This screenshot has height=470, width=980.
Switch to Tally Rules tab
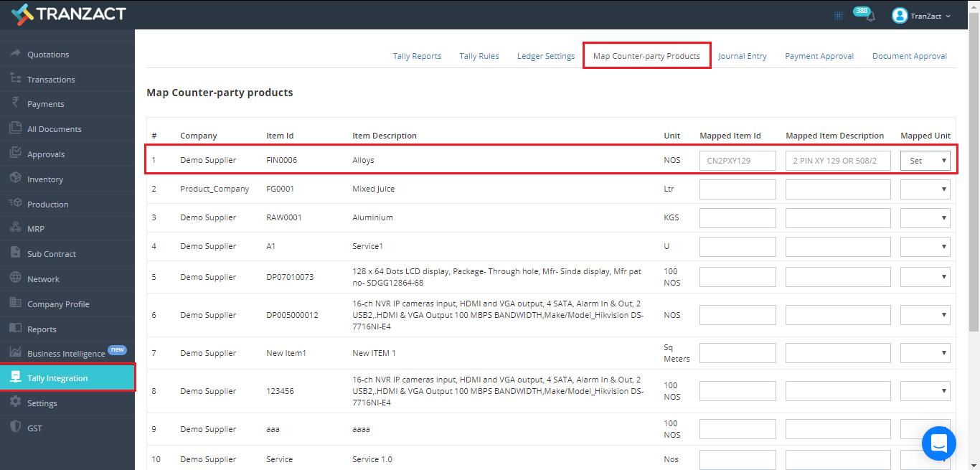(x=479, y=56)
